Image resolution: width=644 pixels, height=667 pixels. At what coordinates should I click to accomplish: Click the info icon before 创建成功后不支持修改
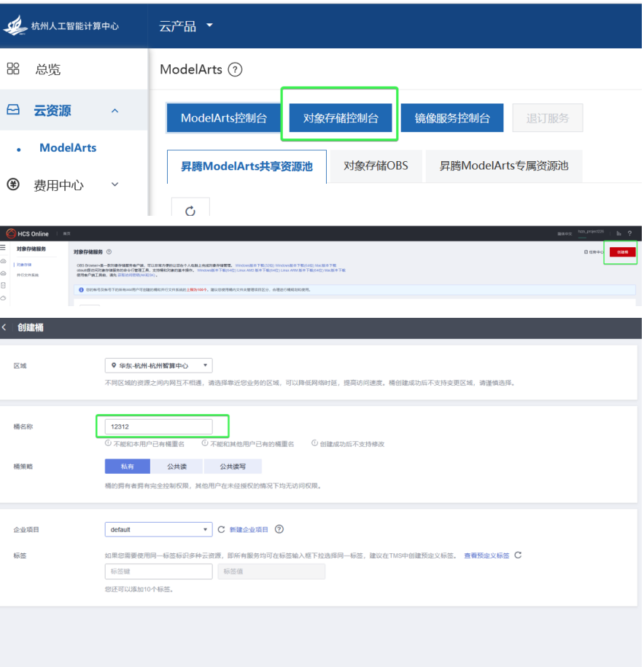314,443
